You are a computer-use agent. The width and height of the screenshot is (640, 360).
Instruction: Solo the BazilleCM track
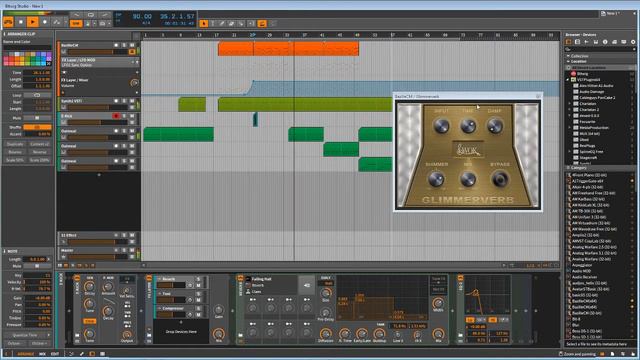tap(124, 45)
